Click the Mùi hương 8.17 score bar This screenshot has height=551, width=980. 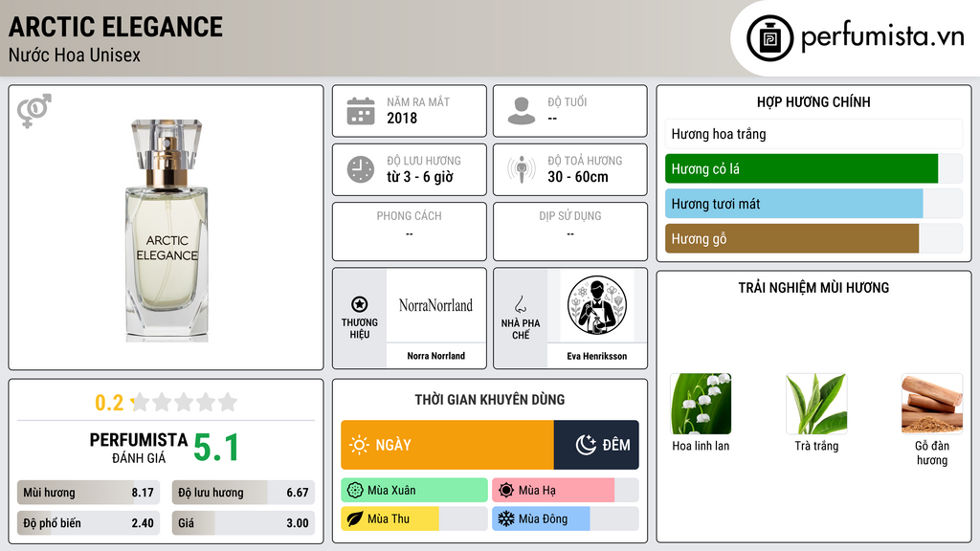[x=88, y=493]
